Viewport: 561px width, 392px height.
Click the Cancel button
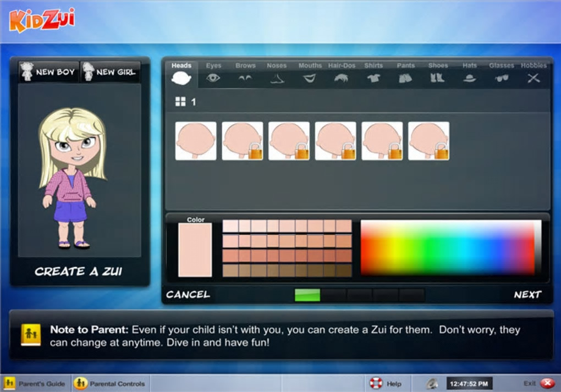(188, 294)
